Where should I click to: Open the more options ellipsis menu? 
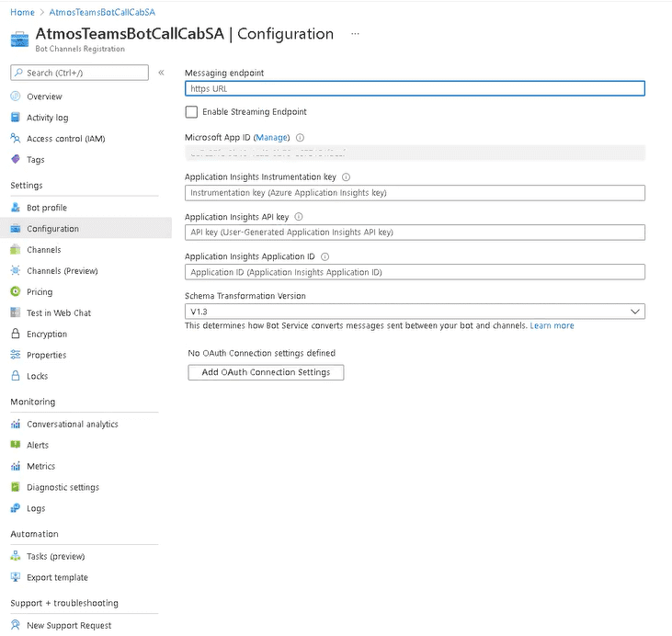pyautogui.click(x=355, y=34)
